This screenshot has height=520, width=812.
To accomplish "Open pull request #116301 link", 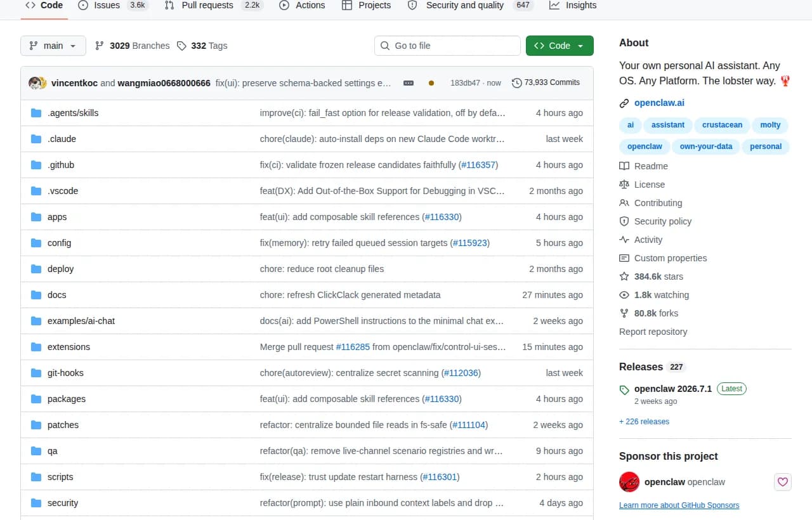I will [440, 477].
